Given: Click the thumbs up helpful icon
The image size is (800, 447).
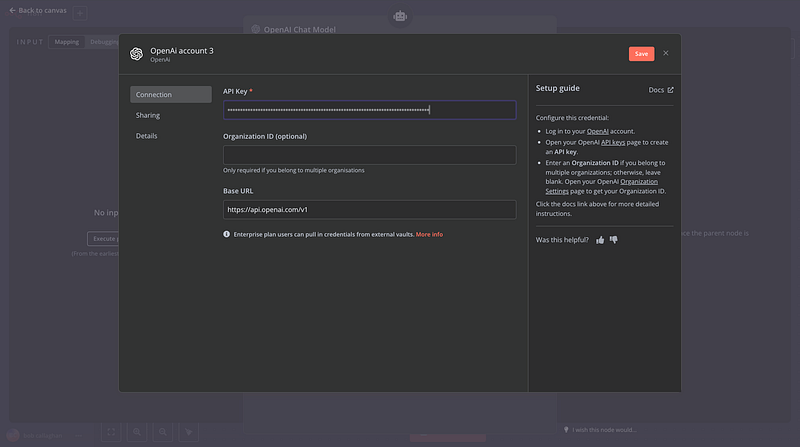Looking at the screenshot, I should point(600,240).
